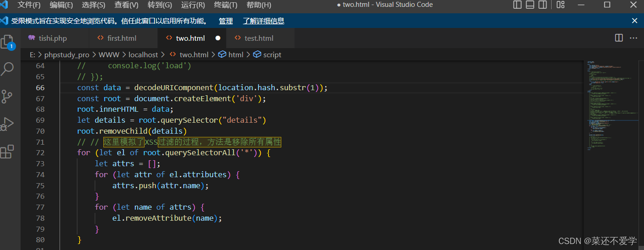Click line number 72 in gutter
The width and height of the screenshot is (644, 250).
(x=40, y=152)
